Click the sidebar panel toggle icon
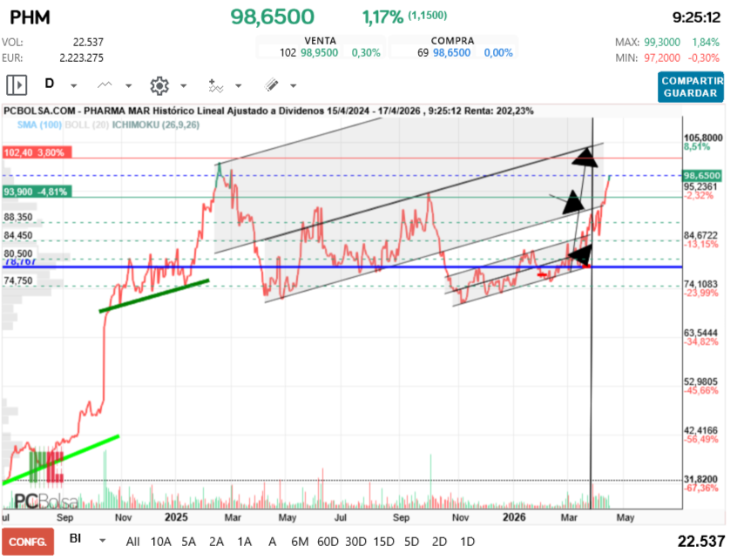The width and height of the screenshot is (737, 560). pyautogui.click(x=17, y=85)
